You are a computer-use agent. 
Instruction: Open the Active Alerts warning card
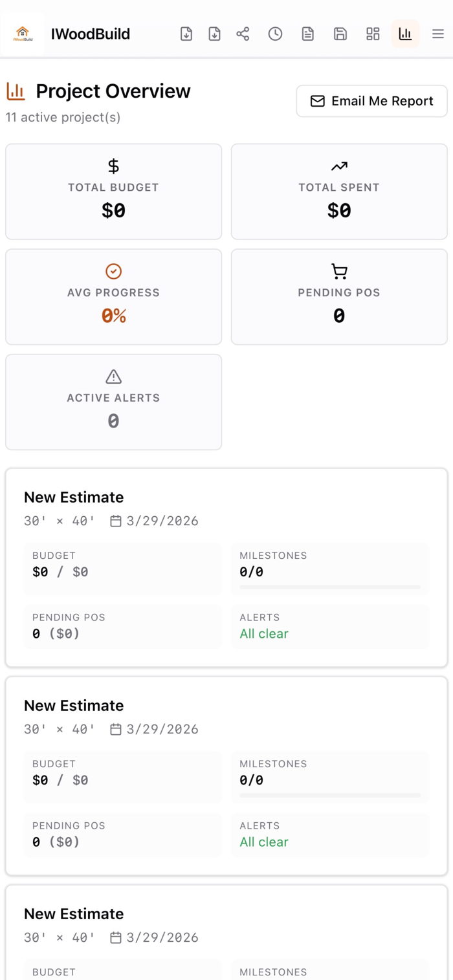click(113, 402)
